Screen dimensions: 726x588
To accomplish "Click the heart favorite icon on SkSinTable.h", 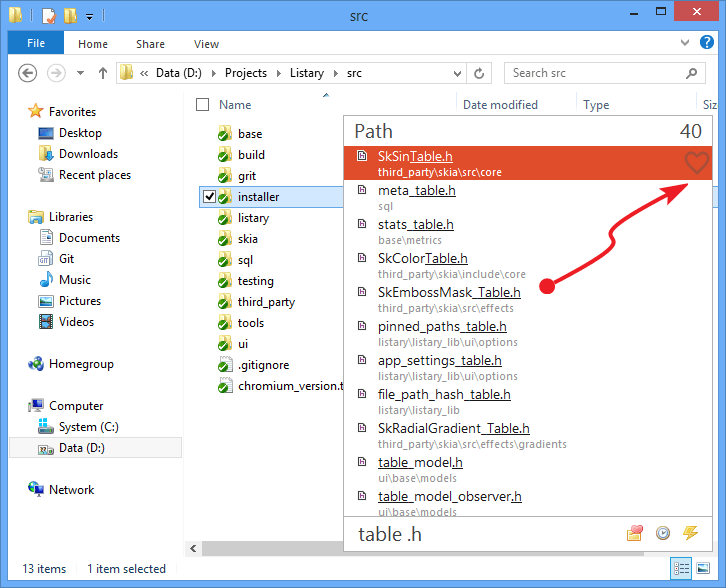I will 696,164.
